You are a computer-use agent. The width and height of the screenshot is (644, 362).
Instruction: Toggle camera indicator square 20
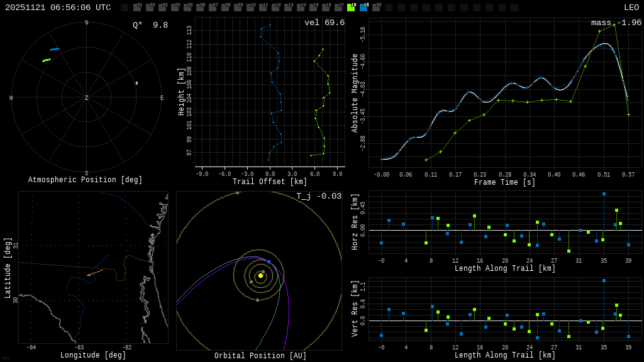tap(376, 8)
